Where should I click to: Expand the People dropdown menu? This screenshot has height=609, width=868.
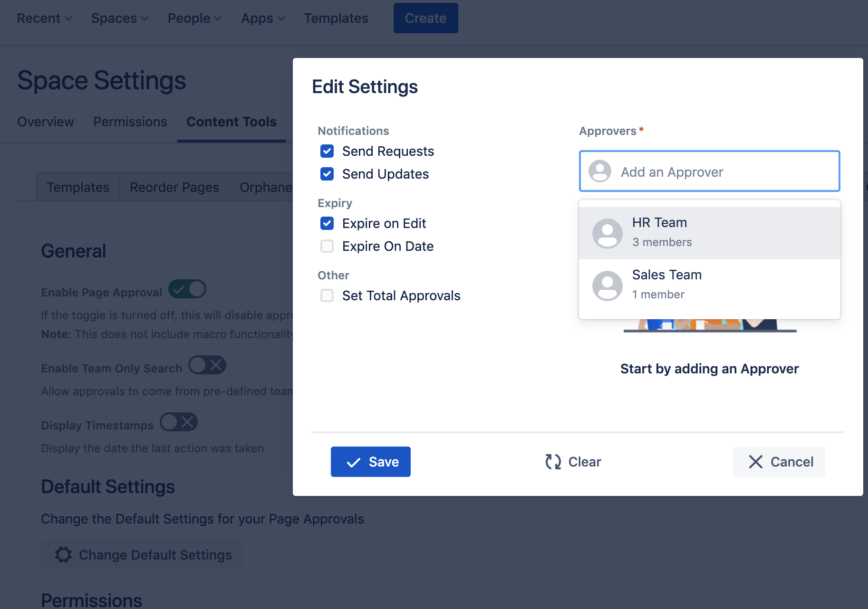[194, 18]
